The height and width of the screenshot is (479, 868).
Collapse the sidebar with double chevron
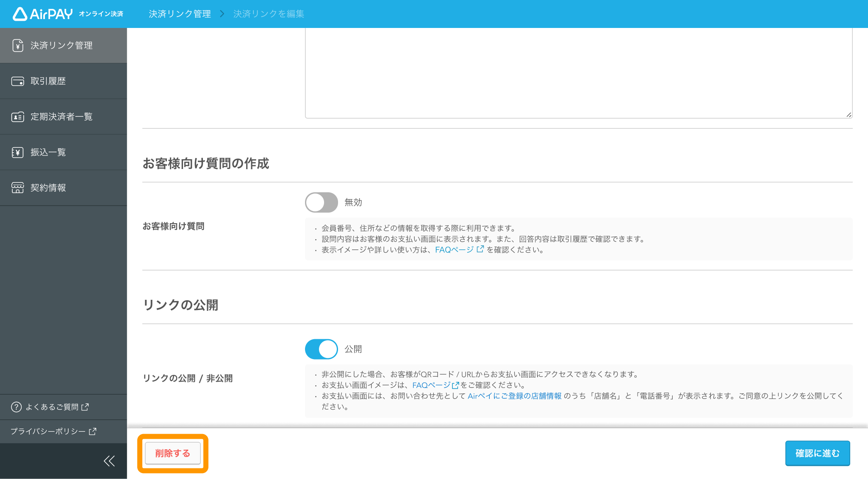tap(109, 461)
